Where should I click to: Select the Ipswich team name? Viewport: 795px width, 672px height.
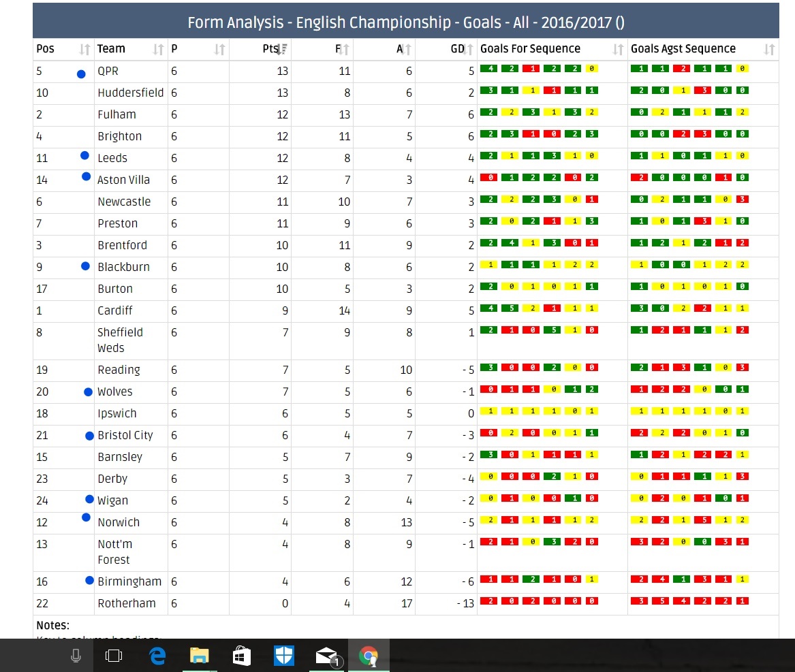[x=117, y=413]
